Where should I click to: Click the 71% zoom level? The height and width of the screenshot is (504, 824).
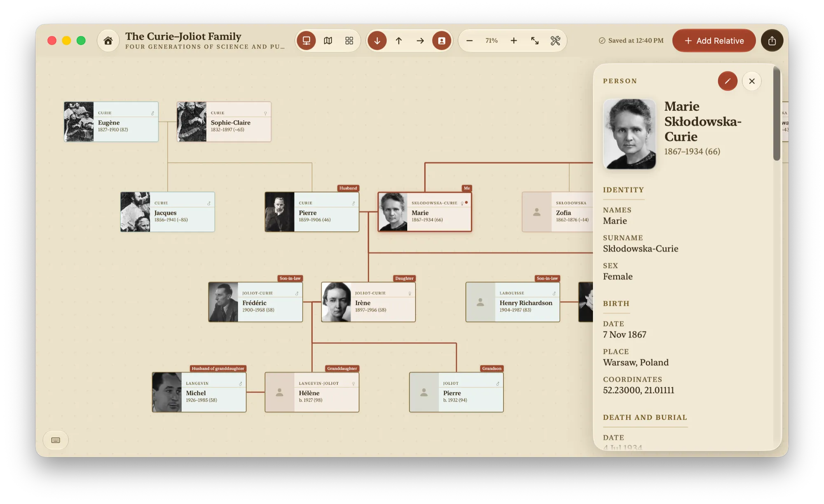pos(492,40)
